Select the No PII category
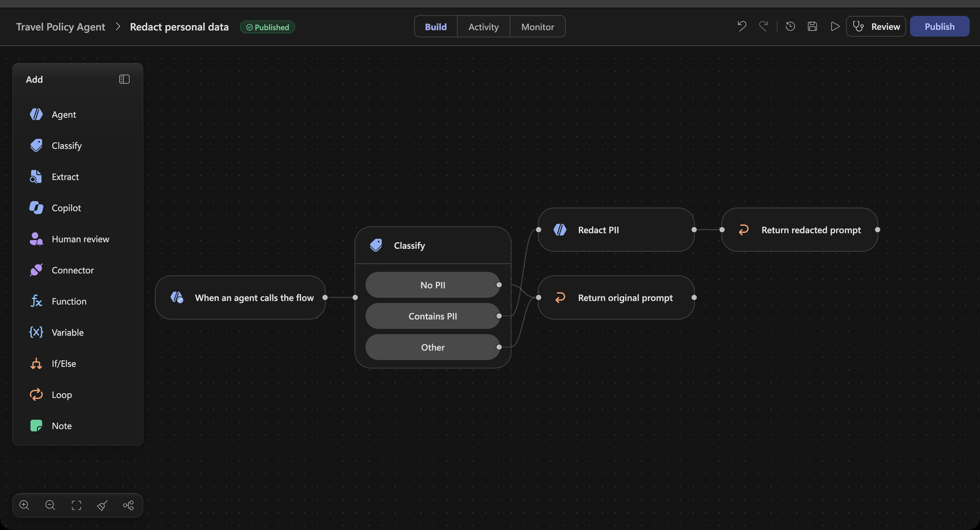Screen dimensions: 980x530 pyautogui.click(x=433, y=285)
